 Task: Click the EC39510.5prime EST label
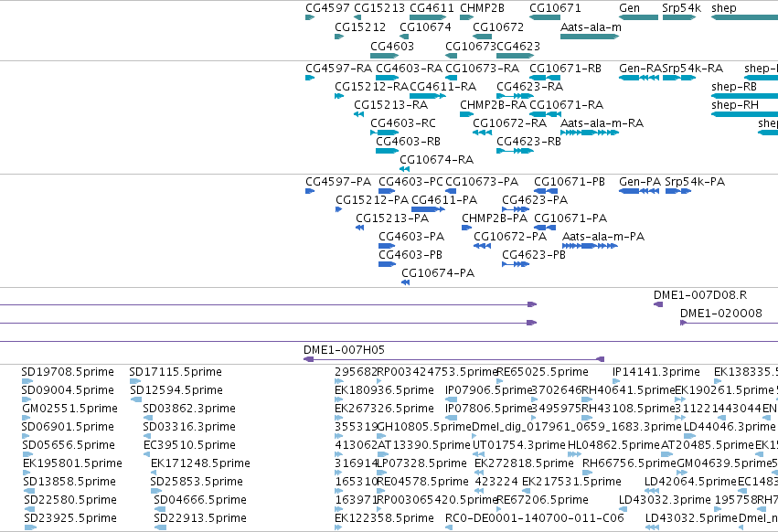pos(189,444)
